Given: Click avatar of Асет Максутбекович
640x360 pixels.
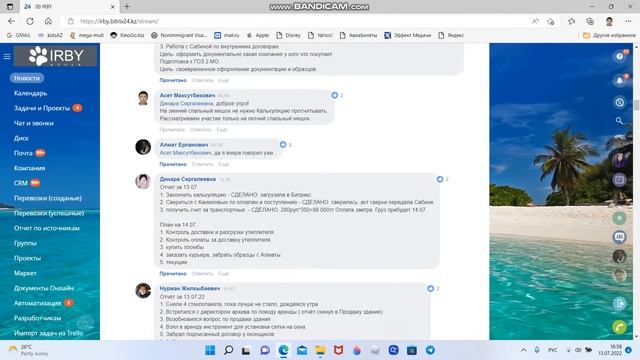Looking at the screenshot, I should click(x=143, y=98).
